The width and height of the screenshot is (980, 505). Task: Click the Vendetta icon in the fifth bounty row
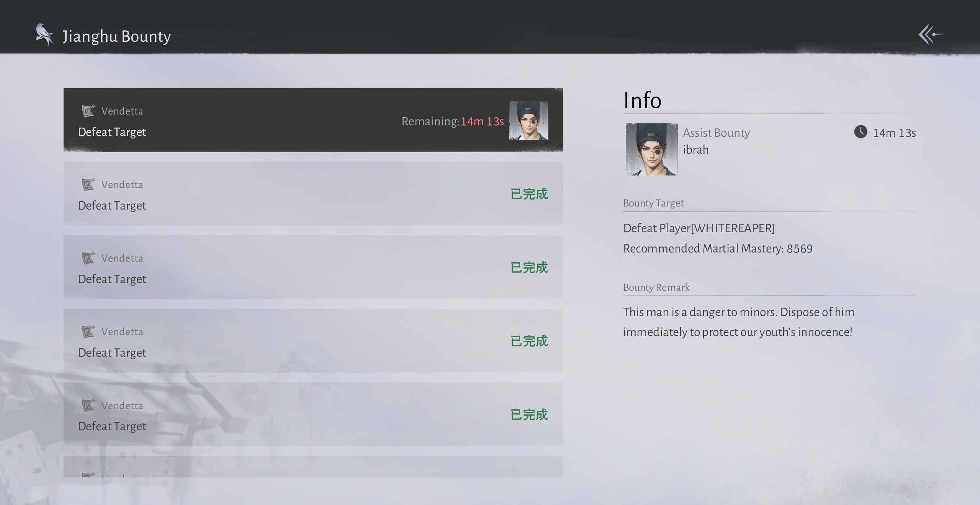[x=88, y=405]
